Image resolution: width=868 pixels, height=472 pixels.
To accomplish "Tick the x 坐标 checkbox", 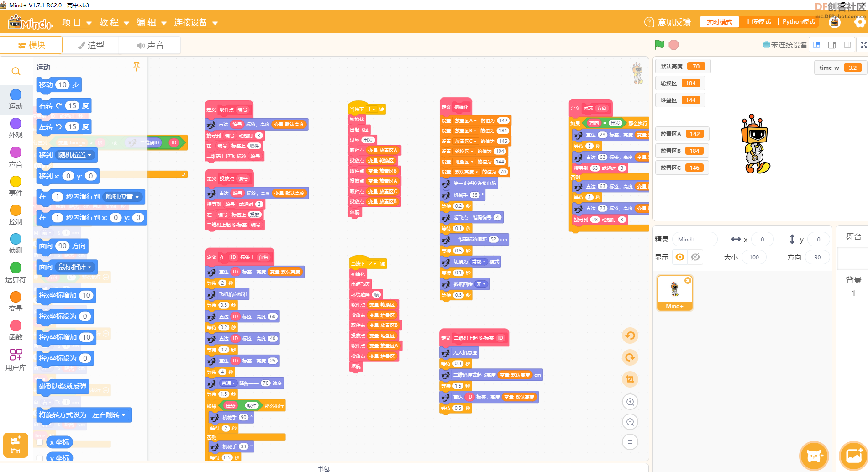I will pyautogui.click(x=40, y=442).
